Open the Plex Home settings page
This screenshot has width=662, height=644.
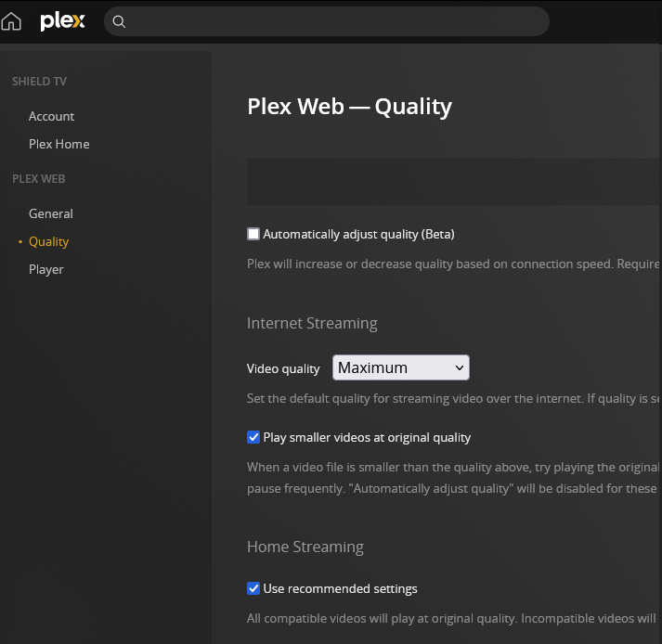58,144
